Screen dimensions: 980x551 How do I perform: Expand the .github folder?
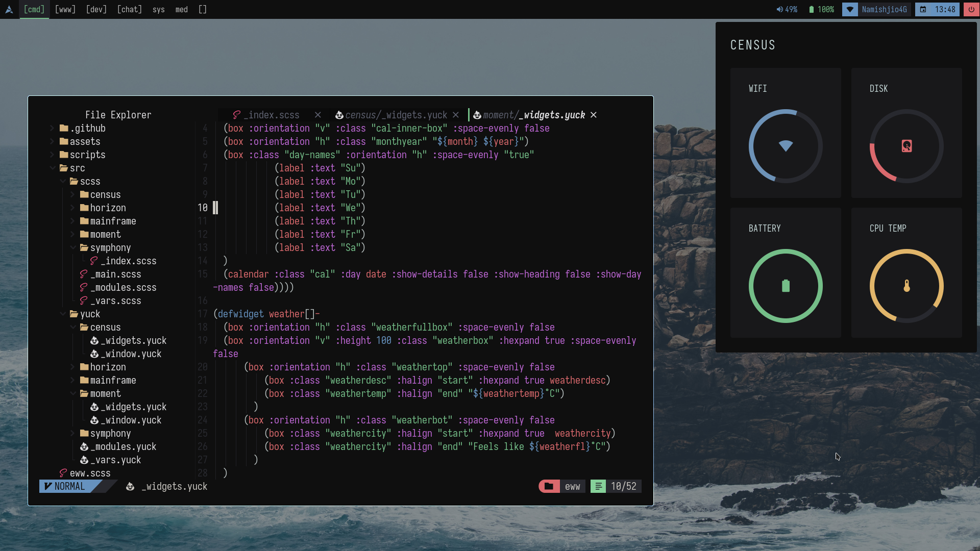52,128
